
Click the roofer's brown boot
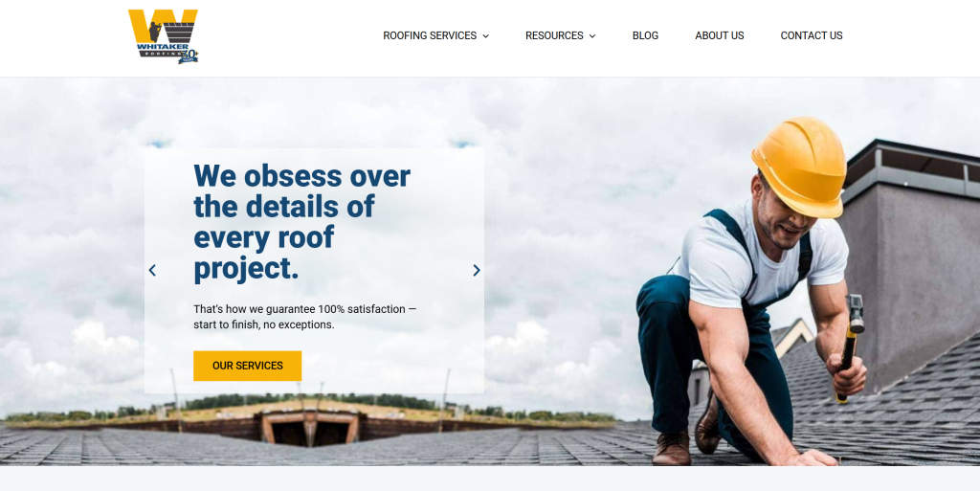pos(671,449)
